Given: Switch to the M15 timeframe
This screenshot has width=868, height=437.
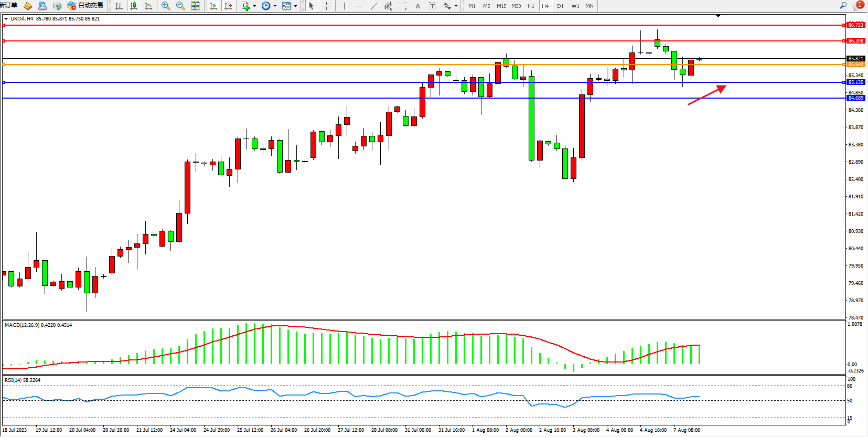Looking at the screenshot, I should pos(501,6).
